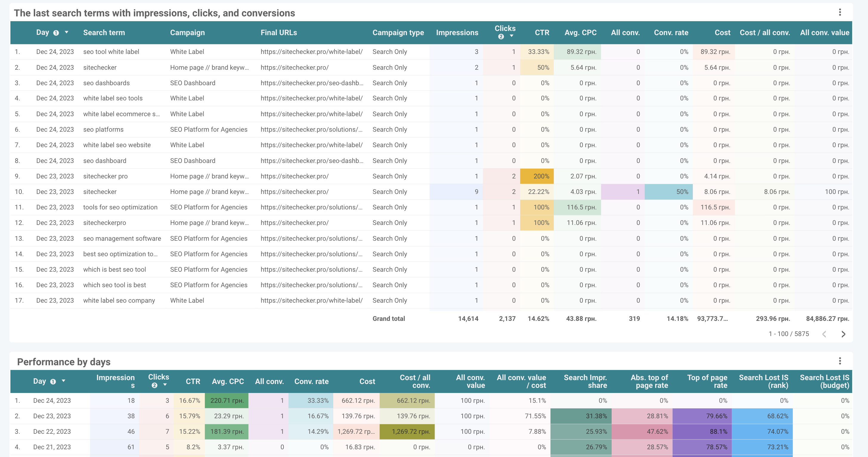Click the 1,269.72 грн. Cost / all conv. cell
Viewport: 868px width, 457px height.
point(407,431)
